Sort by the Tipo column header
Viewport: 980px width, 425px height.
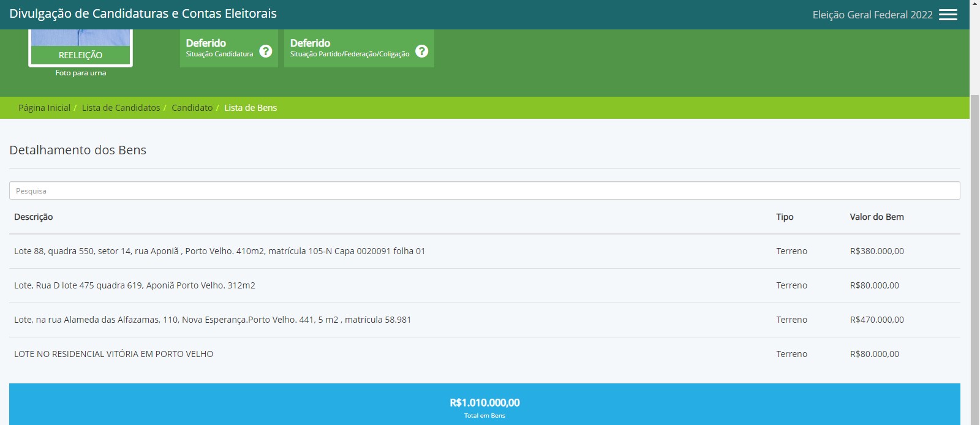pyautogui.click(x=785, y=217)
